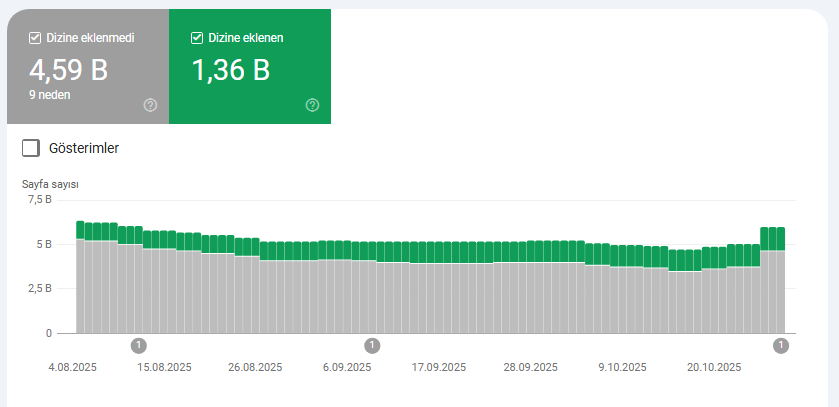This screenshot has width=839, height=407.
Task: Uncheck the Dizine eklenmedi checkbox
Action: pos(34,38)
